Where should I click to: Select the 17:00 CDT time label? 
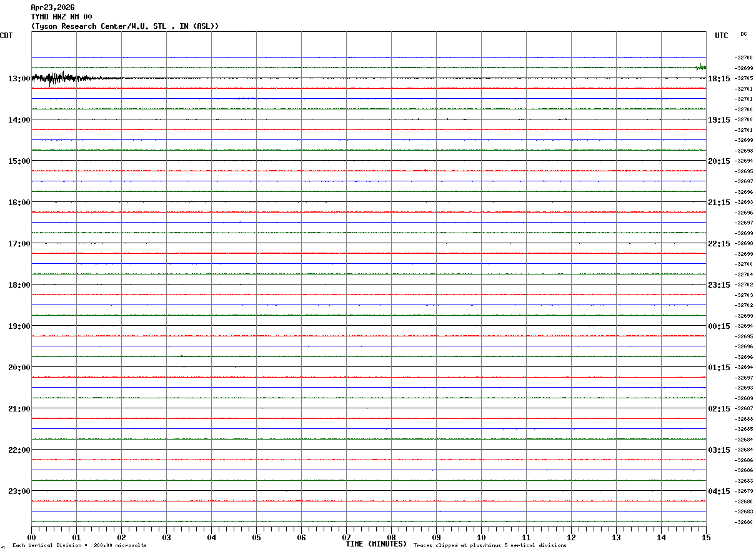19,244
